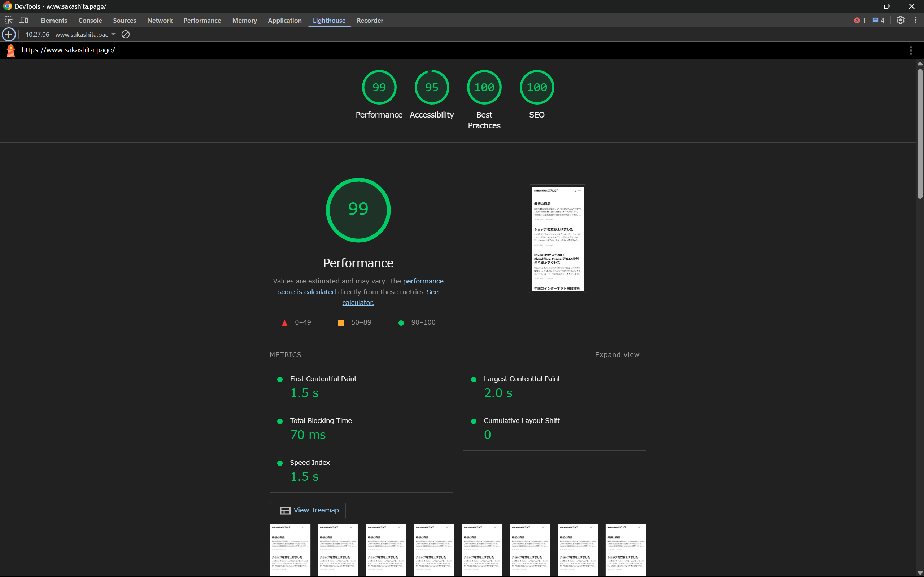The width and height of the screenshot is (924, 577).
Task: Toggle Expand view for metrics
Action: (617, 355)
